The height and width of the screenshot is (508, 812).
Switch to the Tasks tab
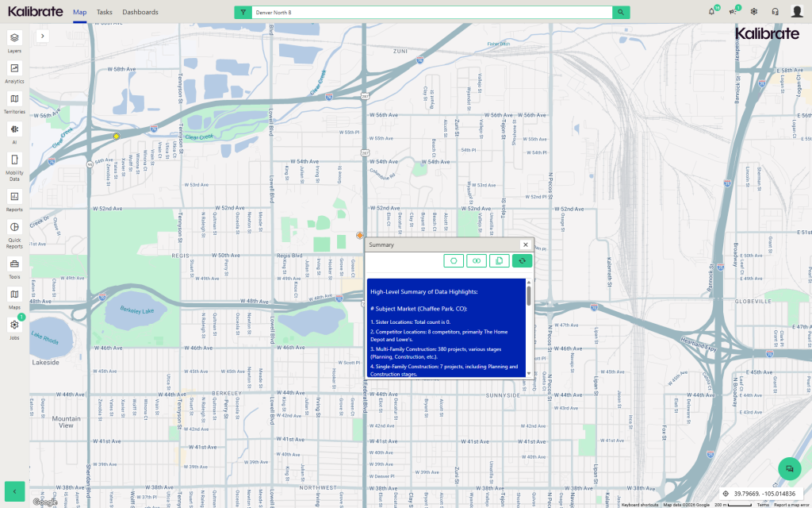pos(105,12)
